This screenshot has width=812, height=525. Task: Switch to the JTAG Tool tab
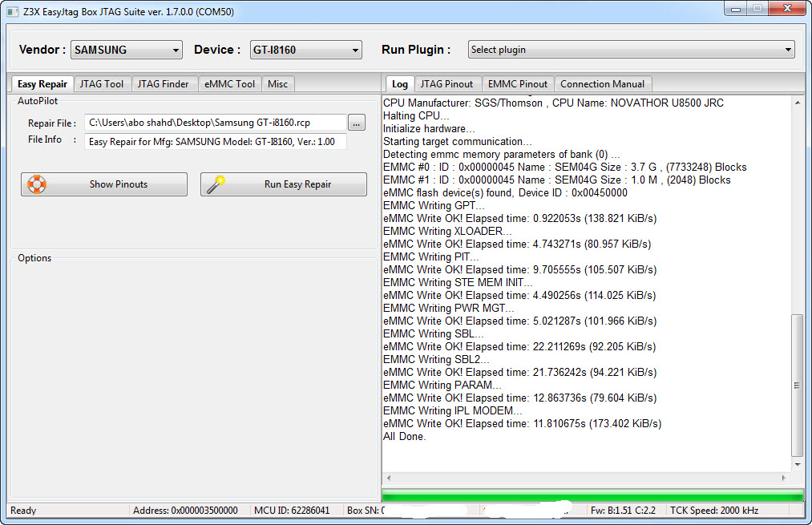[102, 84]
